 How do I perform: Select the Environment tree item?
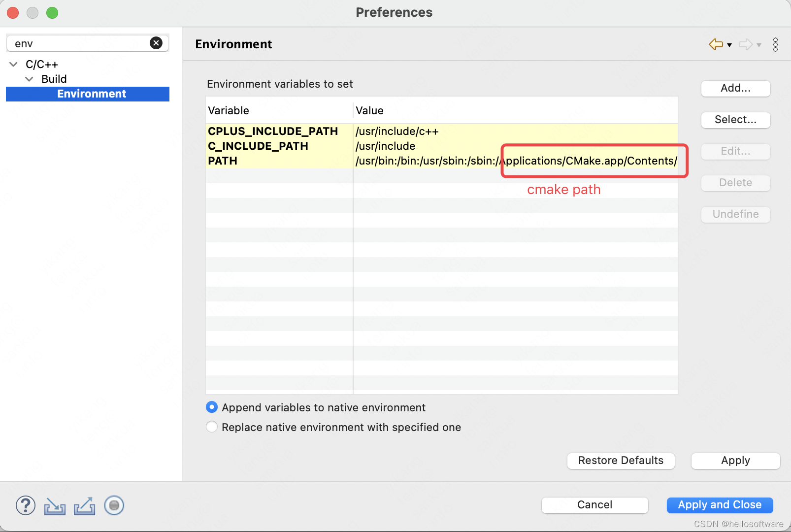[88, 94]
